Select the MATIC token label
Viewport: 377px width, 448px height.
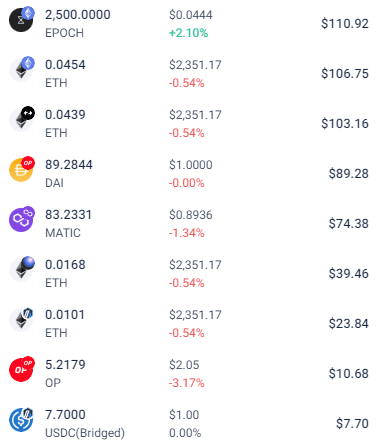(x=63, y=233)
